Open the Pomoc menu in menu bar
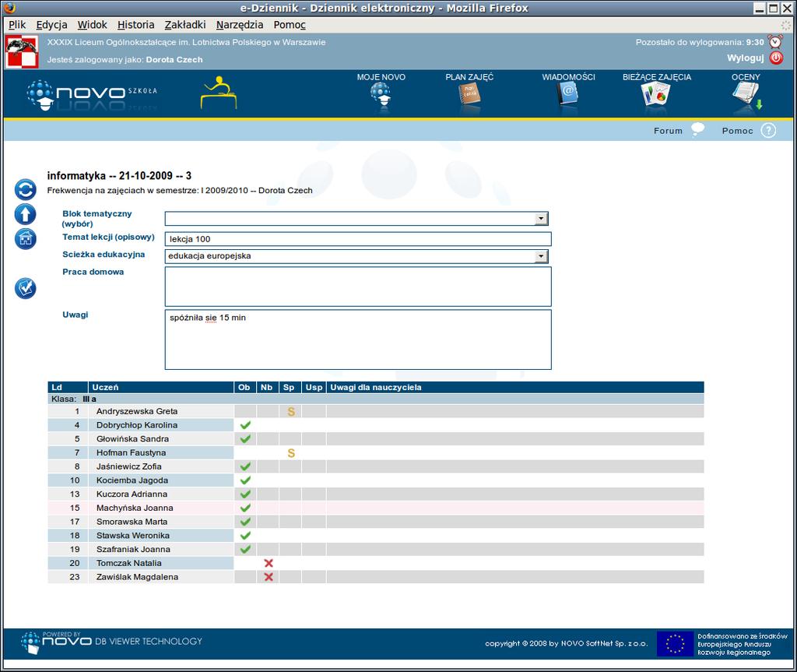The height and width of the screenshot is (672, 797). [x=290, y=25]
